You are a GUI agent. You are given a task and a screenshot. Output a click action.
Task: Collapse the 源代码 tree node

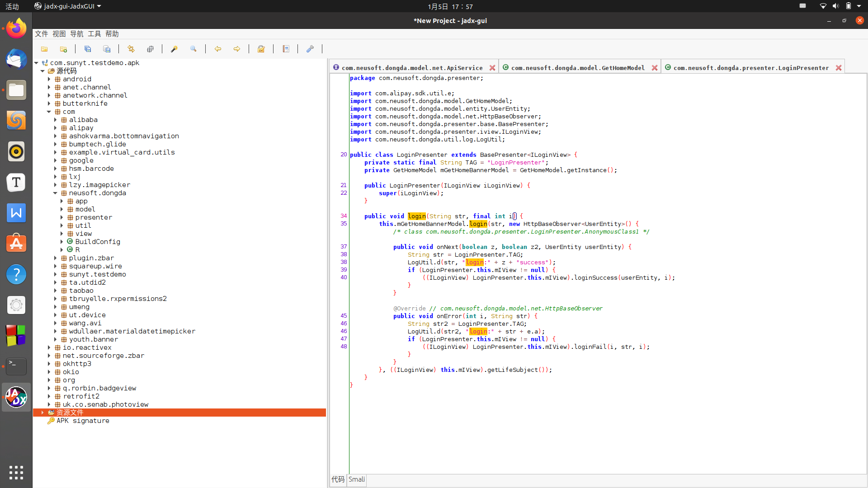pos(43,71)
